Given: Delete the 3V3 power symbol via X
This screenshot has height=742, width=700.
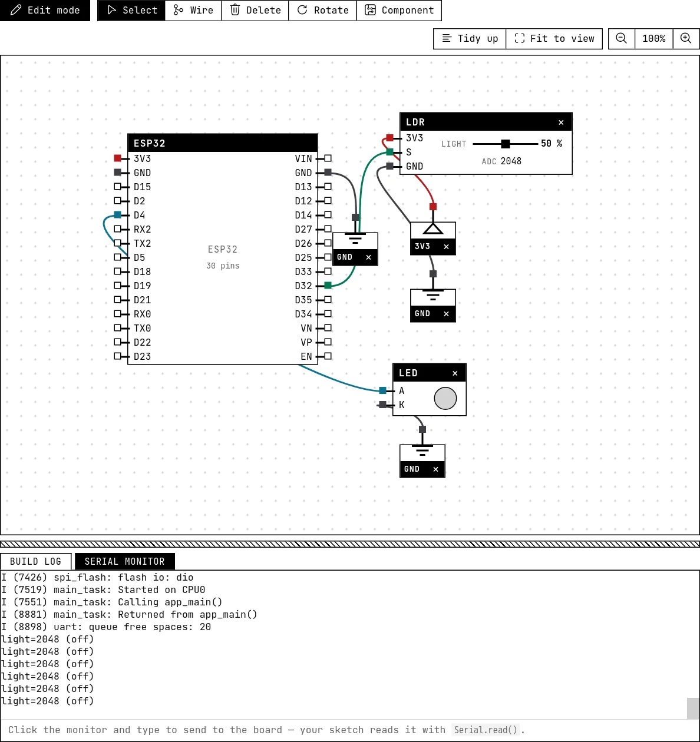Looking at the screenshot, I should coord(446,247).
